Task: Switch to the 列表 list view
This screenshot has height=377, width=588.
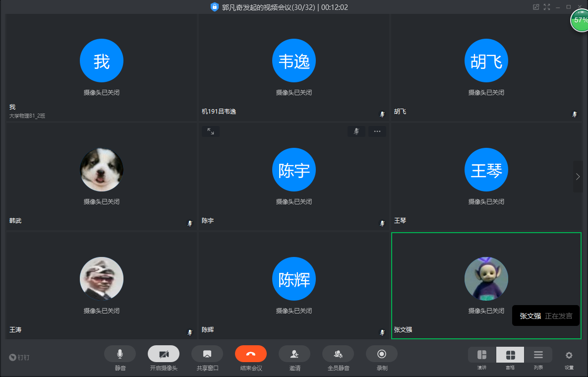Action: pyautogui.click(x=538, y=355)
